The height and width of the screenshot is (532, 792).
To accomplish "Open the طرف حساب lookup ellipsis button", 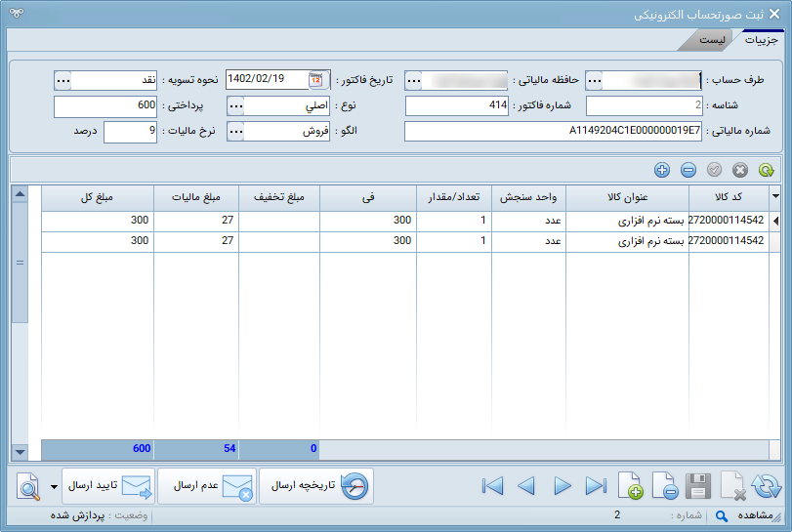I will coord(595,80).
